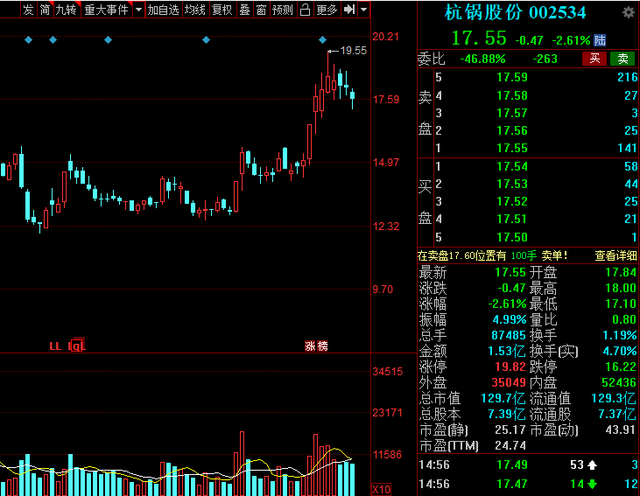Select buy level 3 price 17.52
Screen dimensions: 640x496
point(512,201)
